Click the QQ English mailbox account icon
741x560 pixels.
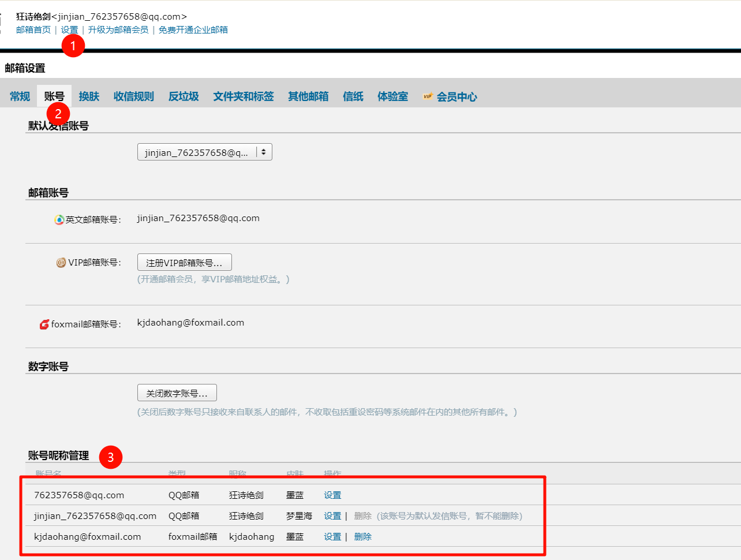click(59, 220)
